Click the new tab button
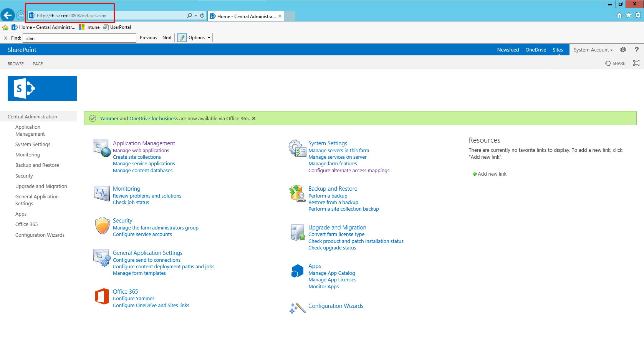This screenshot has width=644, height=364. (290, 16)
